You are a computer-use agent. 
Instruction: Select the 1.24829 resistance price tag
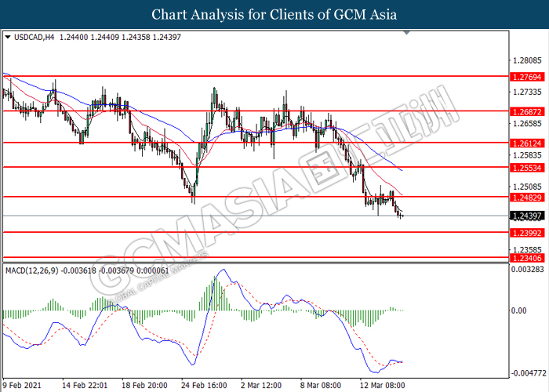coord(523,198)
